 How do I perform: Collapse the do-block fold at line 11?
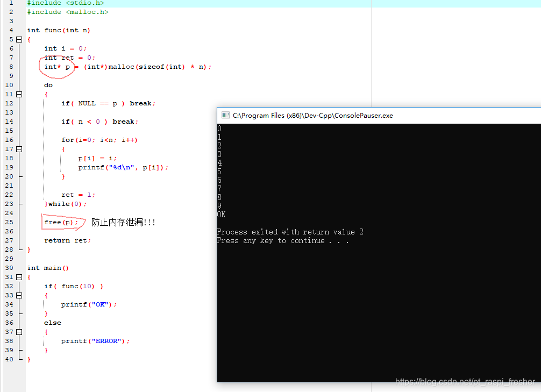point(19,94)
